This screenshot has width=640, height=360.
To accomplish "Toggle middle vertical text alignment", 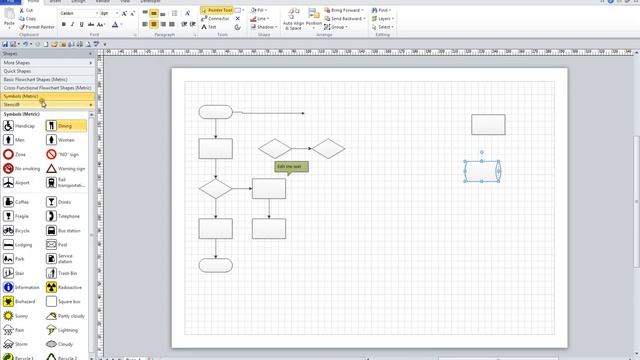I will pos(154,13).
